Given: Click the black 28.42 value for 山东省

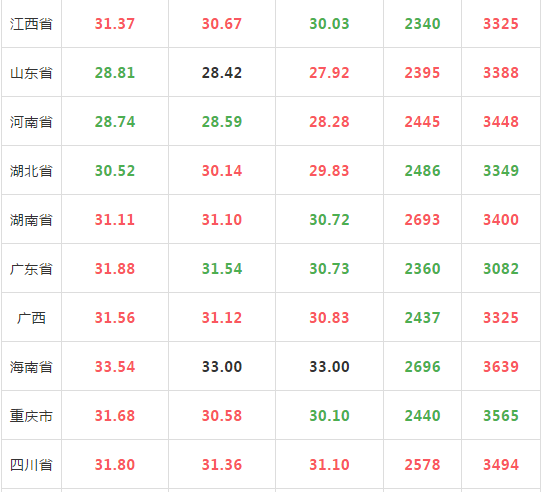Looking at the screenshot, I should [x=222, y=73].
